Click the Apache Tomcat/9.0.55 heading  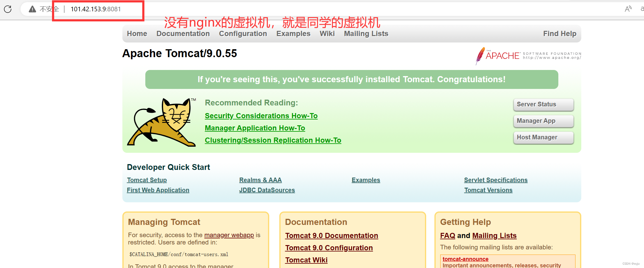[x=180, y=53]
